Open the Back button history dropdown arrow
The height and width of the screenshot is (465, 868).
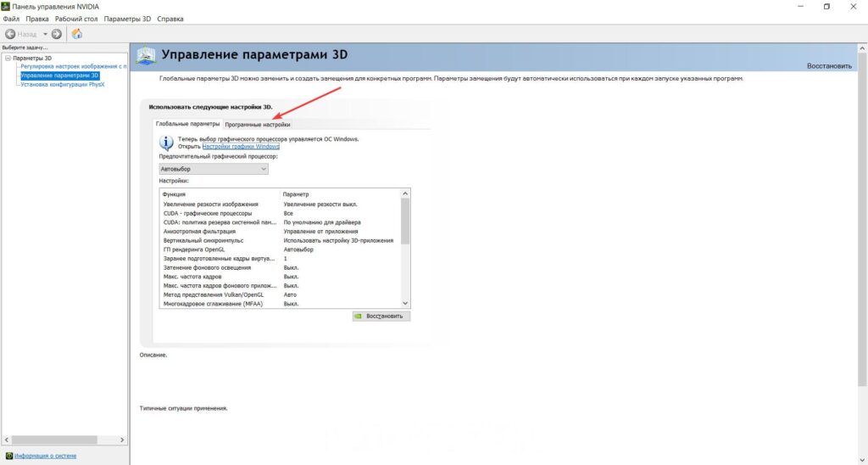tap(45, 34)
